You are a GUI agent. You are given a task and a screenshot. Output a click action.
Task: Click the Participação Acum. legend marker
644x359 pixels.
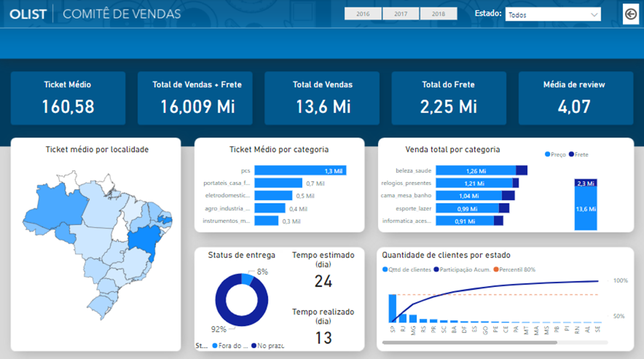[435, 269]
